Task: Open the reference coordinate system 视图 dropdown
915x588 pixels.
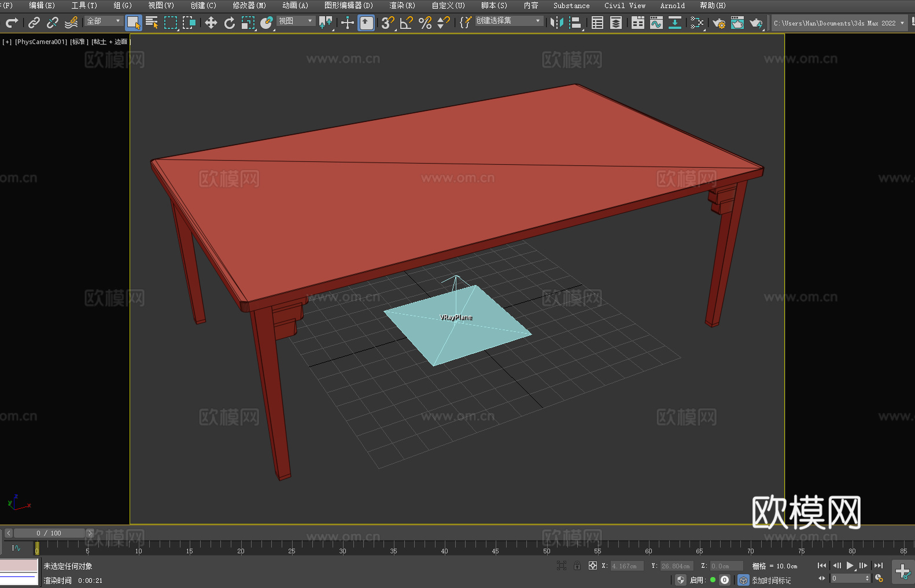Action: point(296,21)
